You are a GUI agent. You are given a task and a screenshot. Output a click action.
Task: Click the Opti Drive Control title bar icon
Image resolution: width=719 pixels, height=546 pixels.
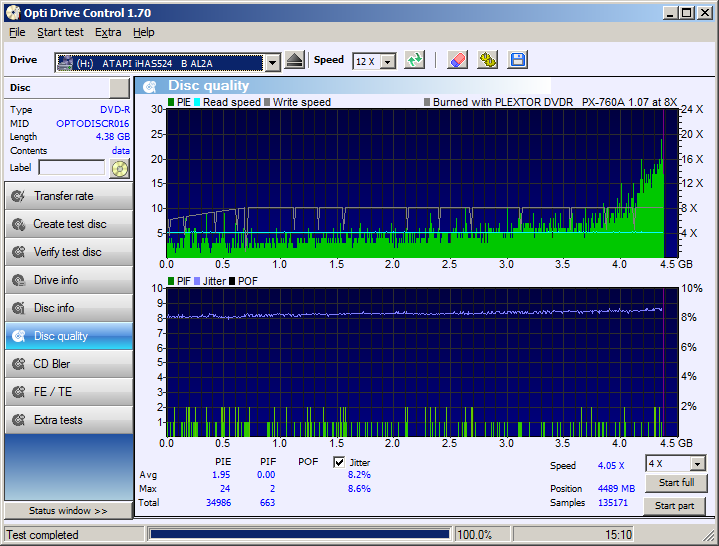[13, 13]
